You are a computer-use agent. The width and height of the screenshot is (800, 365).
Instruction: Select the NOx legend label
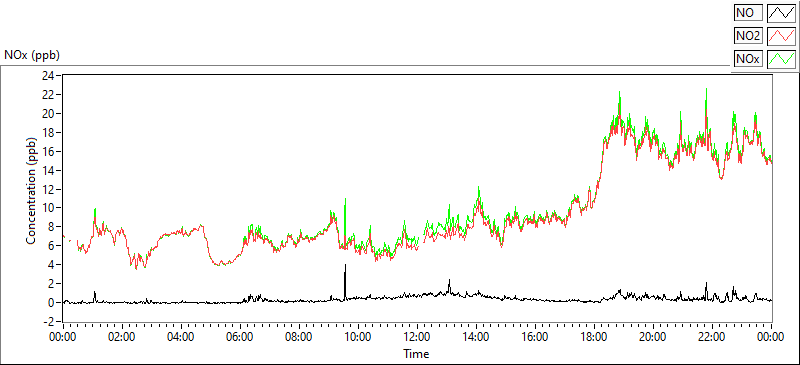coord(748,60)
